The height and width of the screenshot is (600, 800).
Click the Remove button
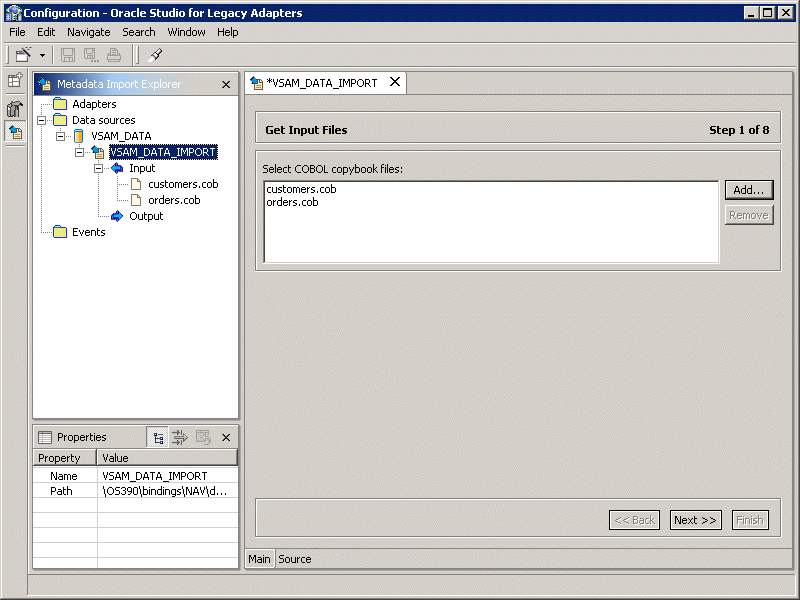tap(749, 215)
